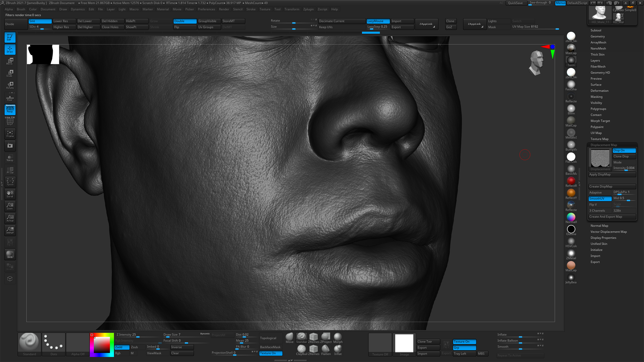This screenshot has height=362, width=644.
Task: Select the Draw mode icon
Action: 10,49
